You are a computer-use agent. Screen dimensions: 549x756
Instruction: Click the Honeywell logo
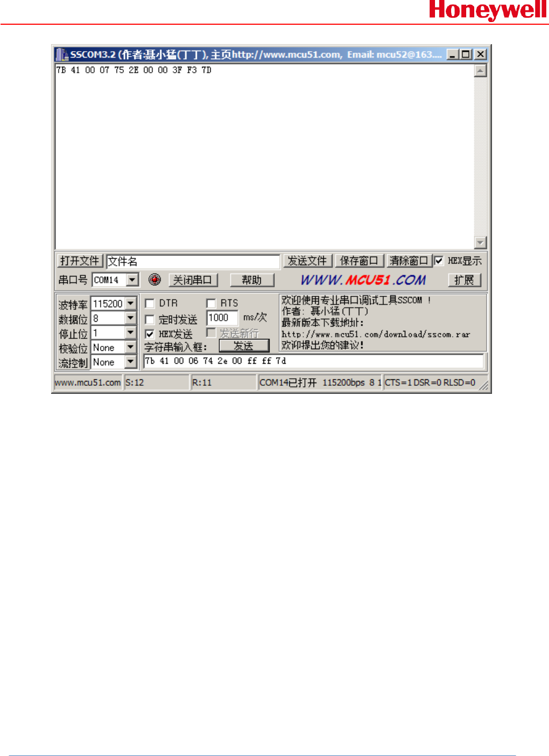tap(488, 10)
